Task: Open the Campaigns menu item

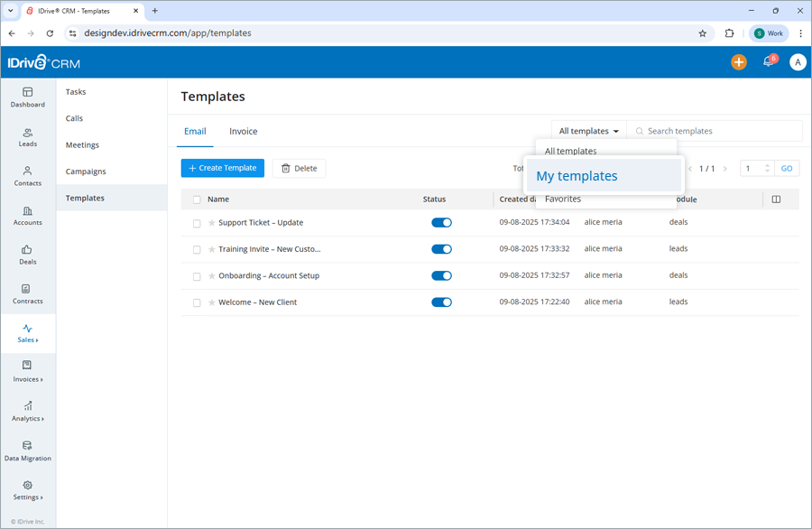Action: 85,171
